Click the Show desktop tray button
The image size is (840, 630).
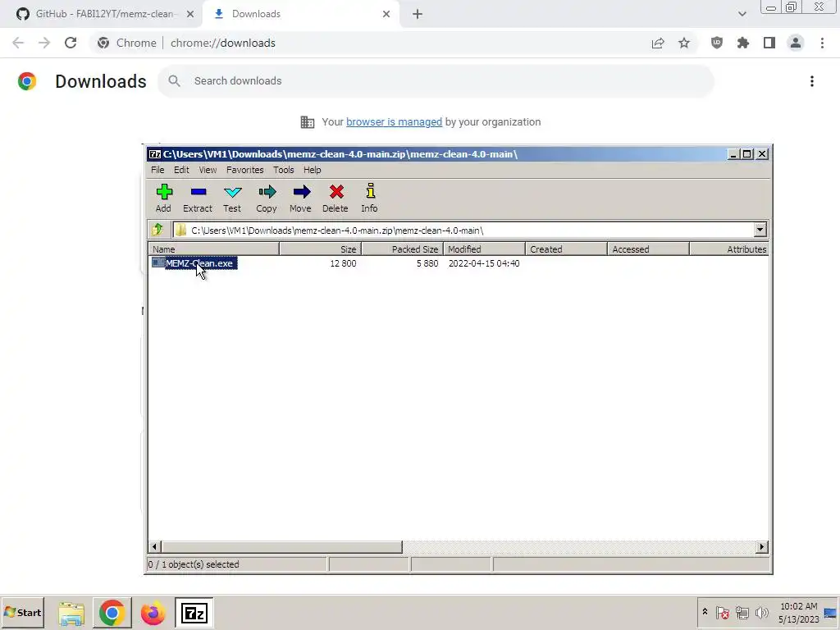click(x=831, y=613)
